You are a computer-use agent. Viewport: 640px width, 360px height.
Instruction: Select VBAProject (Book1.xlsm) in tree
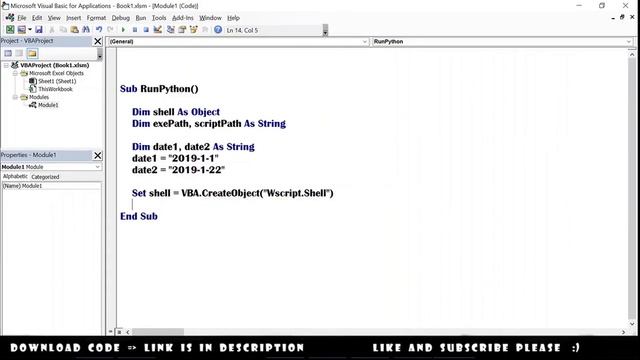[55, 65]
